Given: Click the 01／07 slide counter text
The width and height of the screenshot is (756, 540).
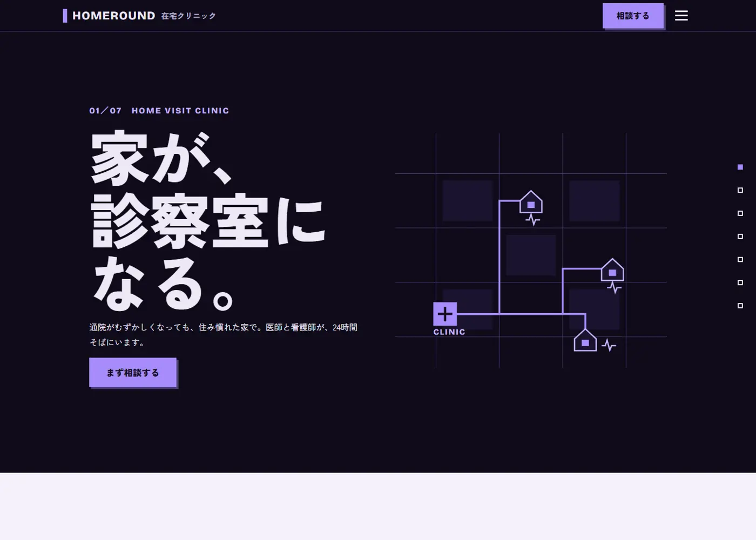Looking at the screenshot, I should point(105,111).
